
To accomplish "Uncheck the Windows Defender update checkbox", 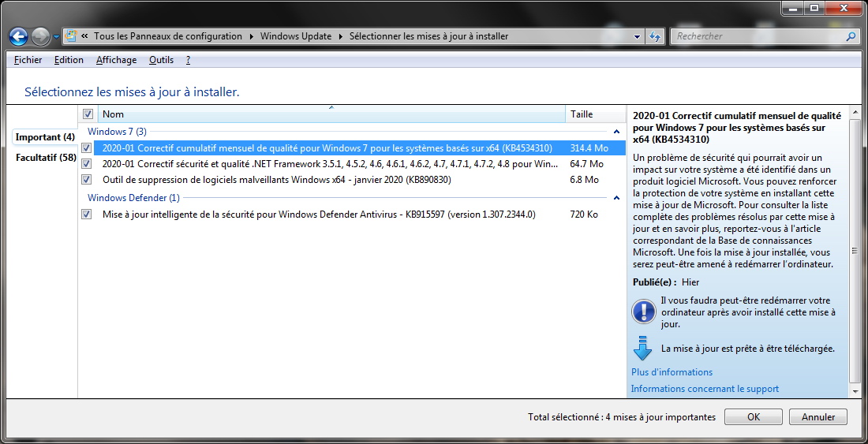I will pyautogui.click(x=86, y=215).
